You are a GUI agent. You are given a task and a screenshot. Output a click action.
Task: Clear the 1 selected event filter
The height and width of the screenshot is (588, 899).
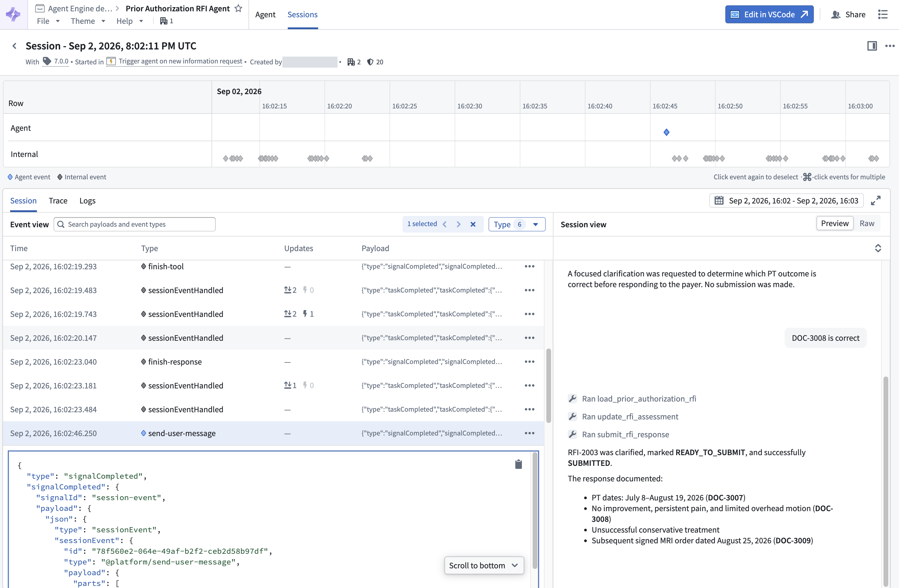(473, 224)
